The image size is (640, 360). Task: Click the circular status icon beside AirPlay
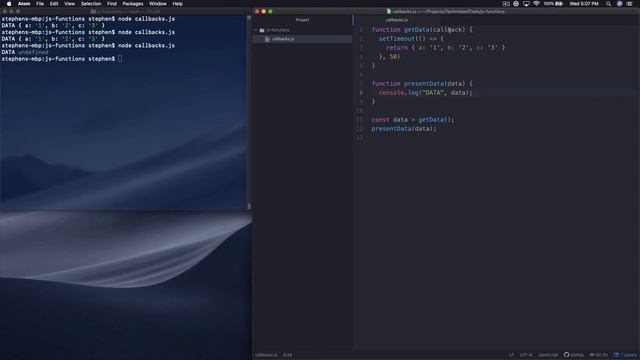click(516, 4)
